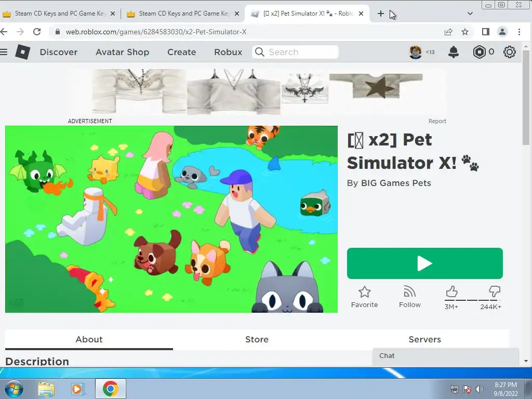This screenshot has width=532, height=399.
Task: Click the clothing advertisement banner
Action: click(257, 92)
